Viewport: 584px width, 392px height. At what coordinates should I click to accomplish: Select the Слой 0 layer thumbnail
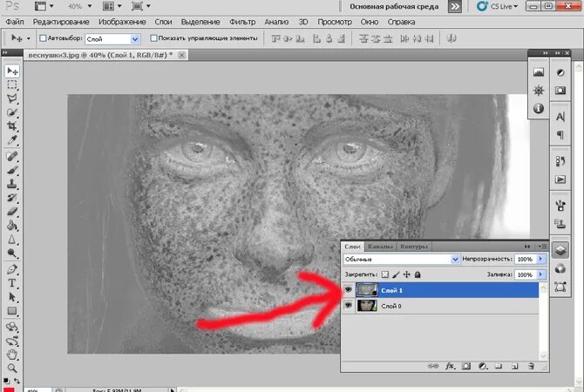point(367,306)
